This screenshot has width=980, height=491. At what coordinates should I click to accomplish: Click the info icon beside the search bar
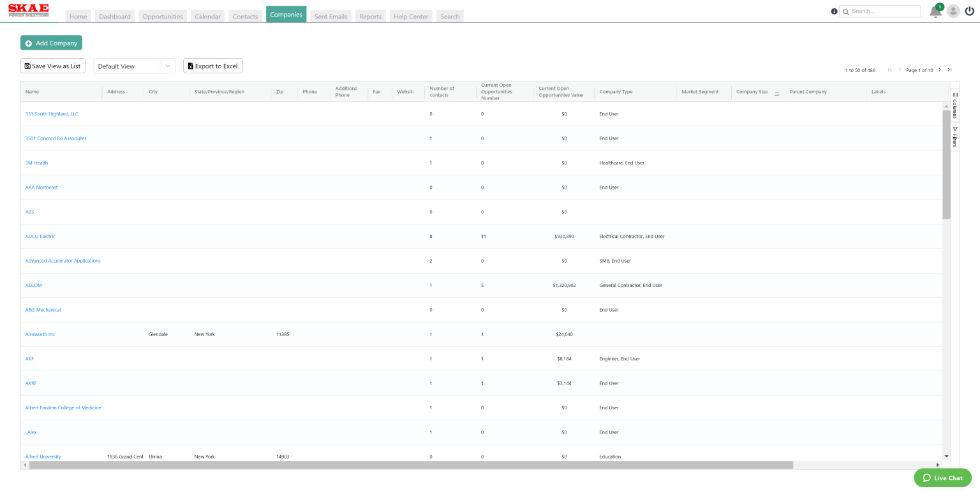834,11
